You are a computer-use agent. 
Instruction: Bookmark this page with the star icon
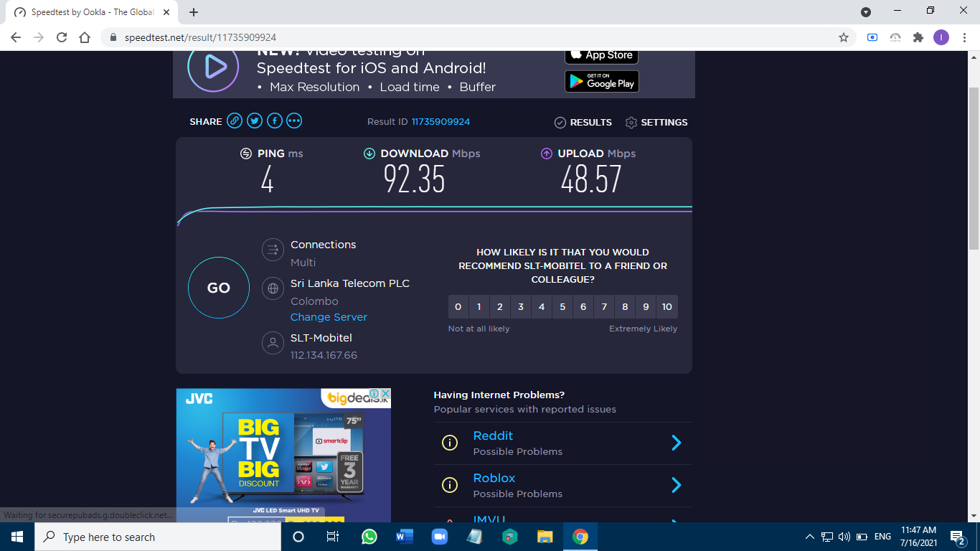pyautogui.click(x=844, y=37)
